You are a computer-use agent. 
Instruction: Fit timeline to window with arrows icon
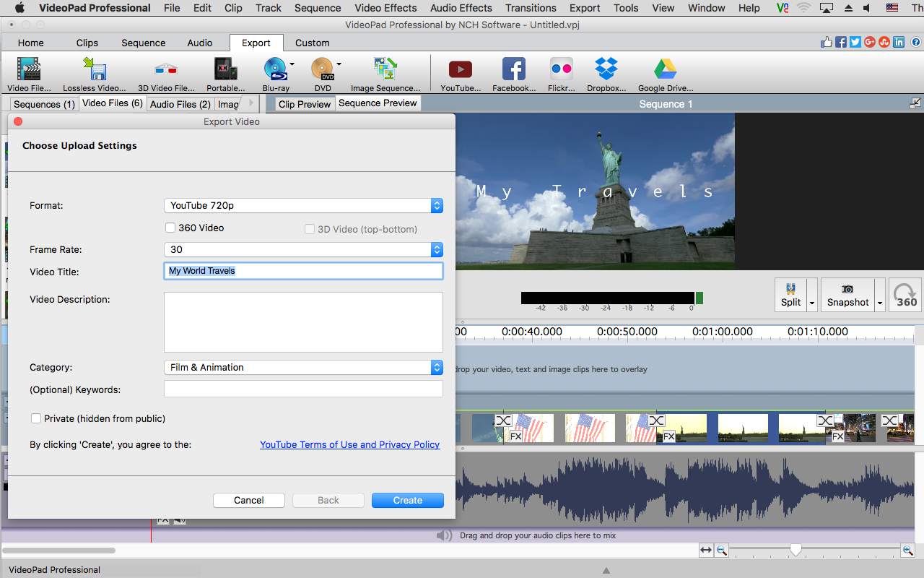tap(706, 551)
